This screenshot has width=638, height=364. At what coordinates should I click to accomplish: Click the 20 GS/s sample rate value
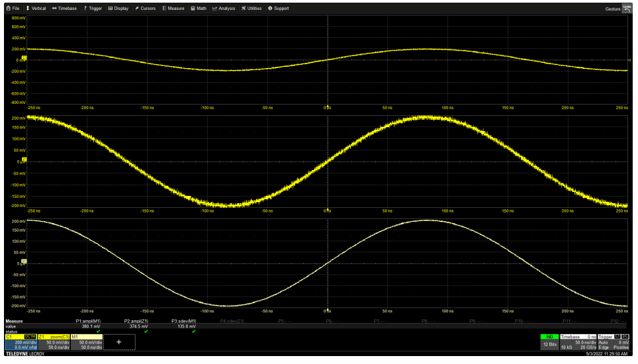pyautogui.click(x=588, y=347)
